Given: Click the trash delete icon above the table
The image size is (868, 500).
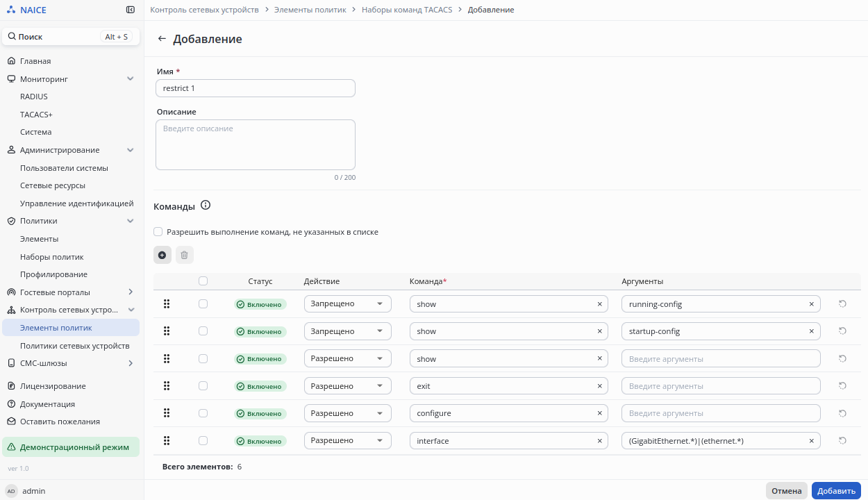Looking at the screenshot, I should [x=184, y=255].
